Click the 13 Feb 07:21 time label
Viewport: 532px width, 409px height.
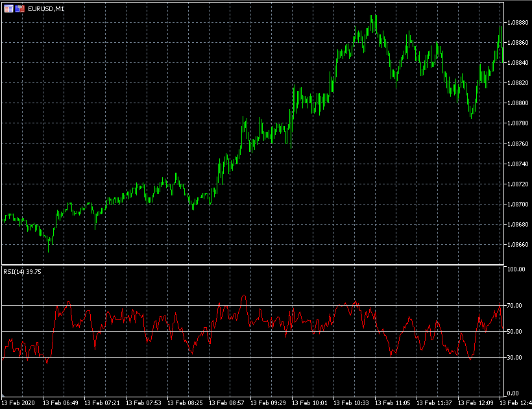point(102,403)
